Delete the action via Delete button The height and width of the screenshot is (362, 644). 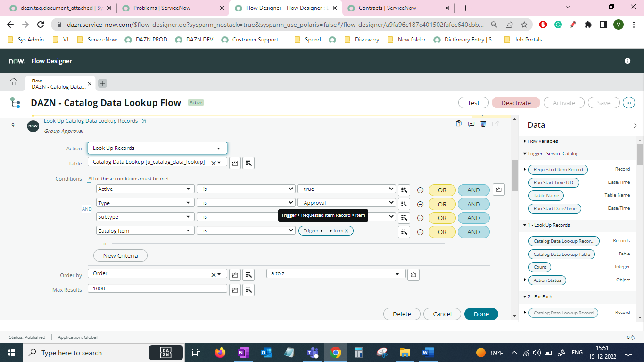(402, 314)
